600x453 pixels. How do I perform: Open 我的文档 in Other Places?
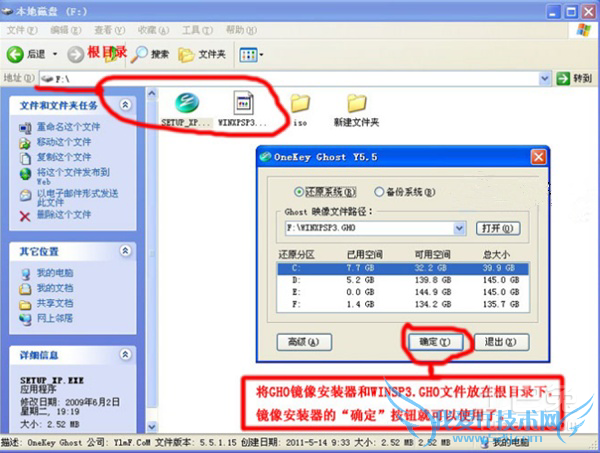pyautogui.click(x=55, y=288)
